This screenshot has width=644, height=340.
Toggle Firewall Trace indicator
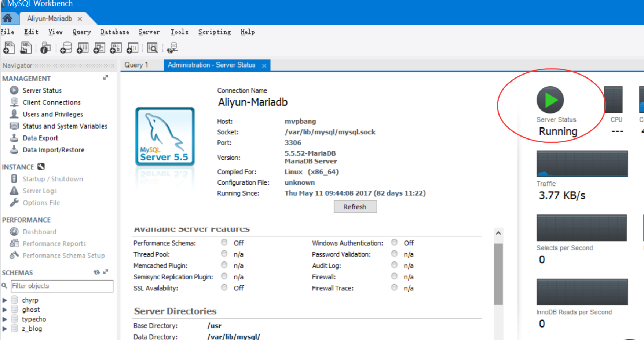(x=394, y=287)
